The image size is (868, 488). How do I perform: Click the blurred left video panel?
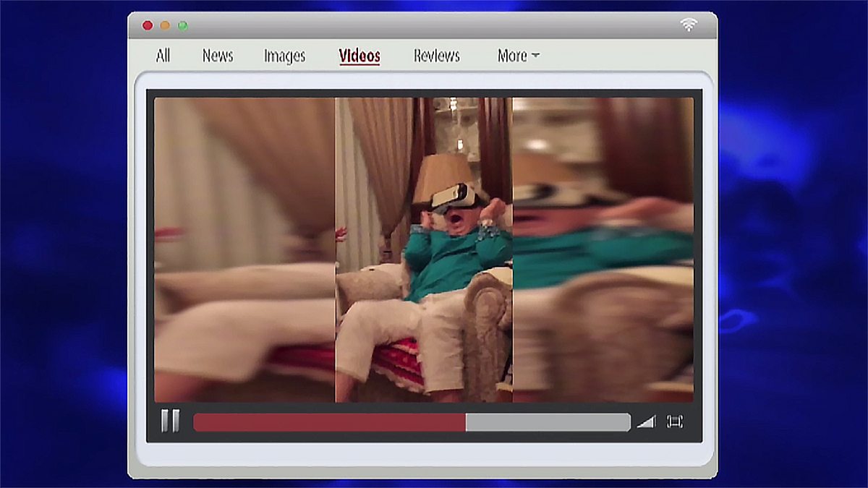(244, 249)
